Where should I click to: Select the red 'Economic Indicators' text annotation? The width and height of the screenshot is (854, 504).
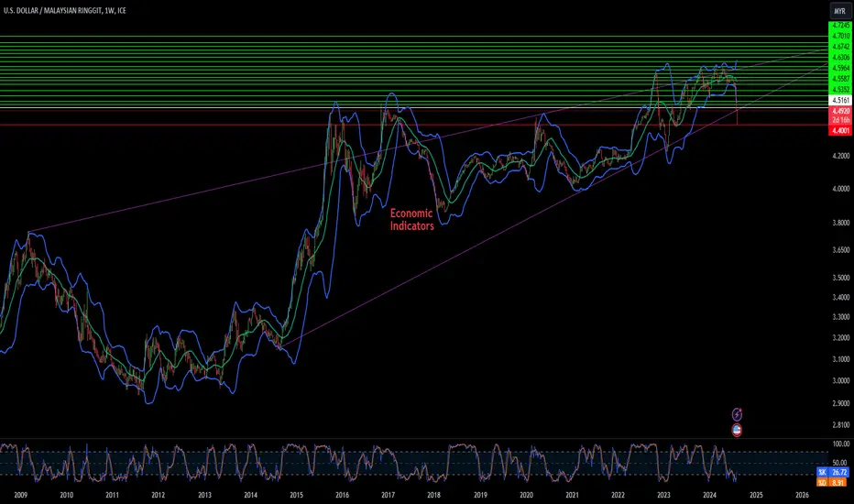pos(411,220)
